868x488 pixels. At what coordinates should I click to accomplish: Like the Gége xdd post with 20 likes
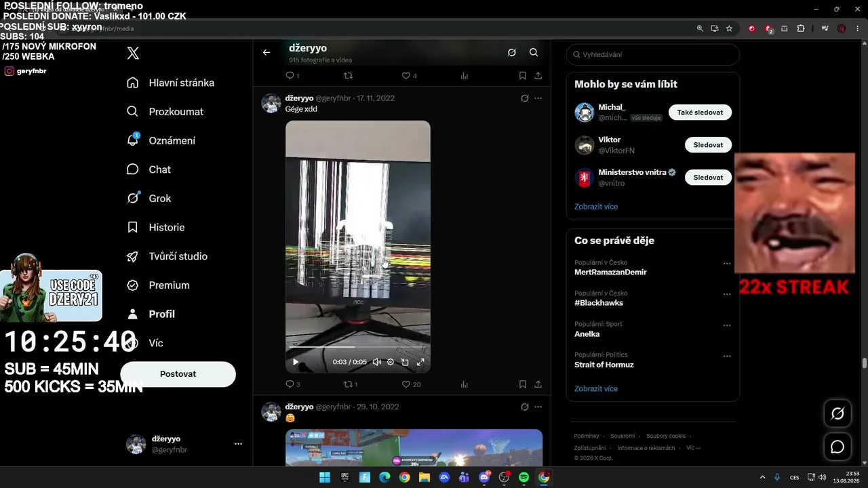412,384
